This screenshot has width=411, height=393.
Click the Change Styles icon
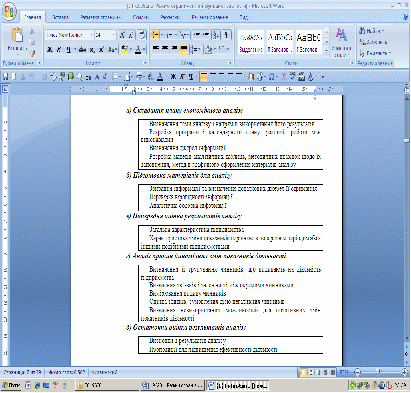pyautogui.click(x=341, y=42)
